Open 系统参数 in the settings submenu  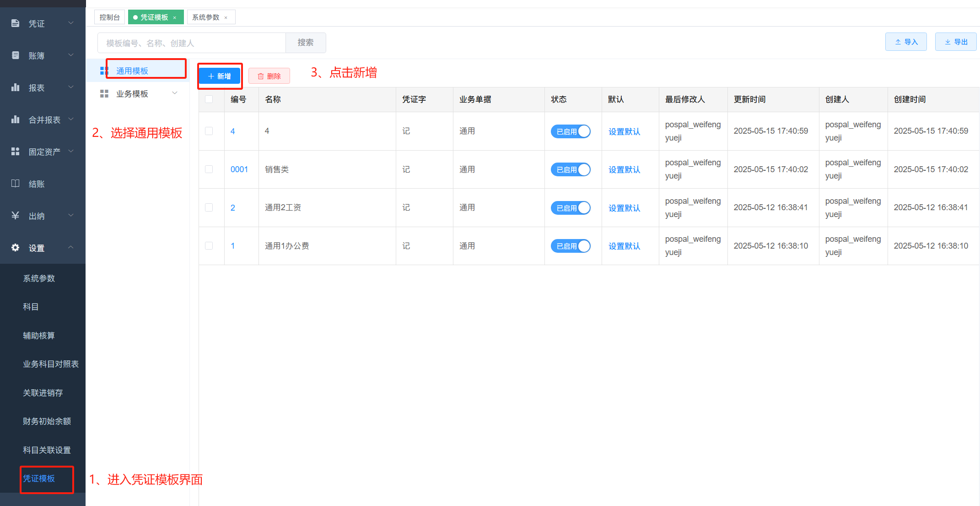click(x=39, y=278)
